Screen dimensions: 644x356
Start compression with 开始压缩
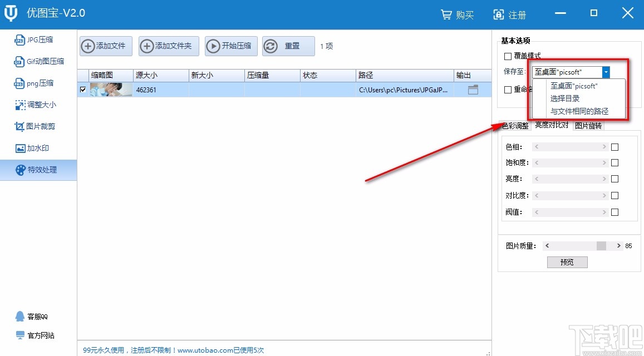(x=231, y=46)
